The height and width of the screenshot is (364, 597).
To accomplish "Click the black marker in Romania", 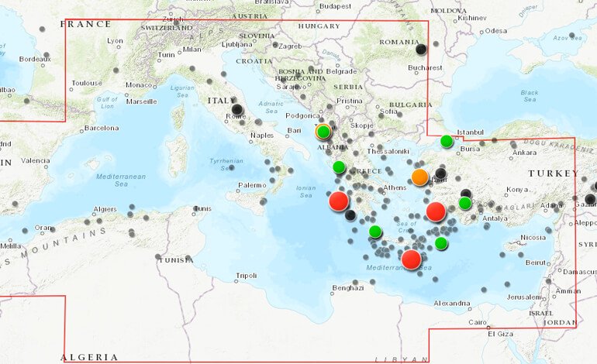I will [x=421, y=49].
